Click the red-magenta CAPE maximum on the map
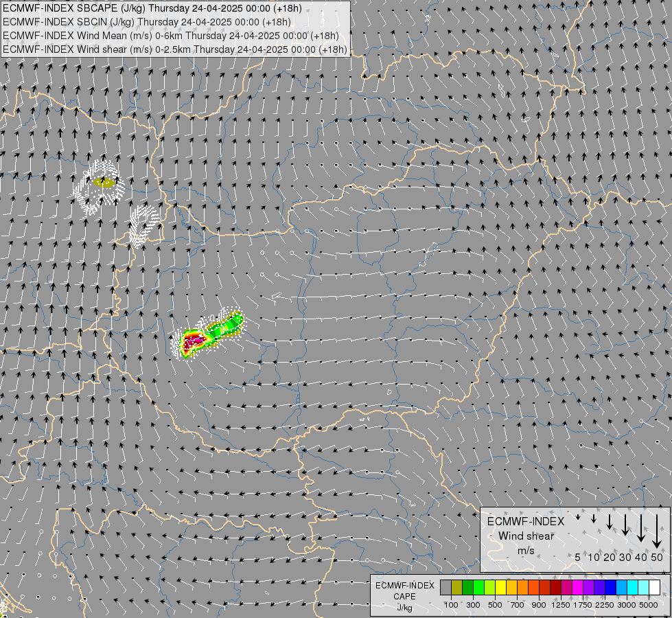This screenshot has width=672, height=618. click(x=193, y=341)
